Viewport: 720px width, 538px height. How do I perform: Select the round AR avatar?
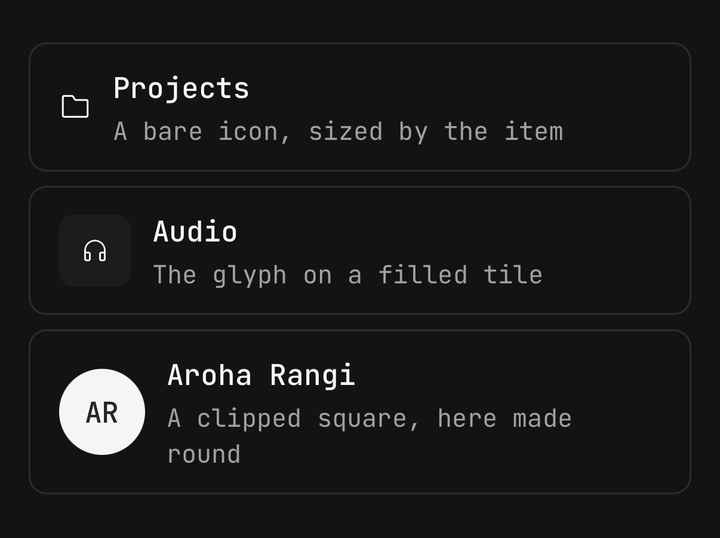(x=102, y=412)
